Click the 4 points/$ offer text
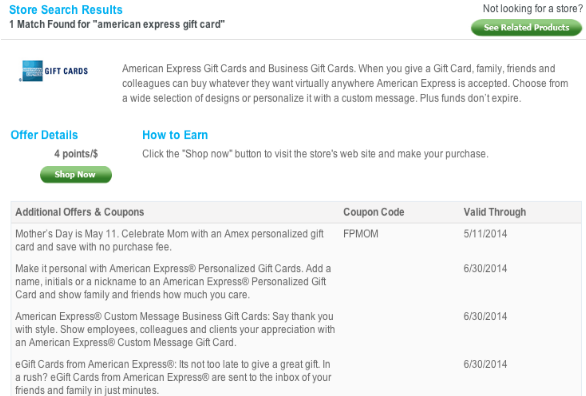The width and height of the screenshot is (586, 396). click(x=76, y=154)
